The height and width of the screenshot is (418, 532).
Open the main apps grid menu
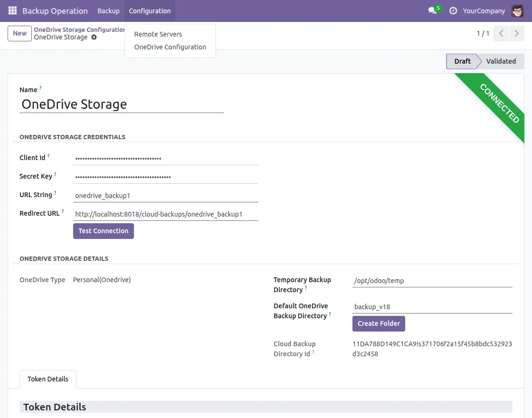click(12, 10)
